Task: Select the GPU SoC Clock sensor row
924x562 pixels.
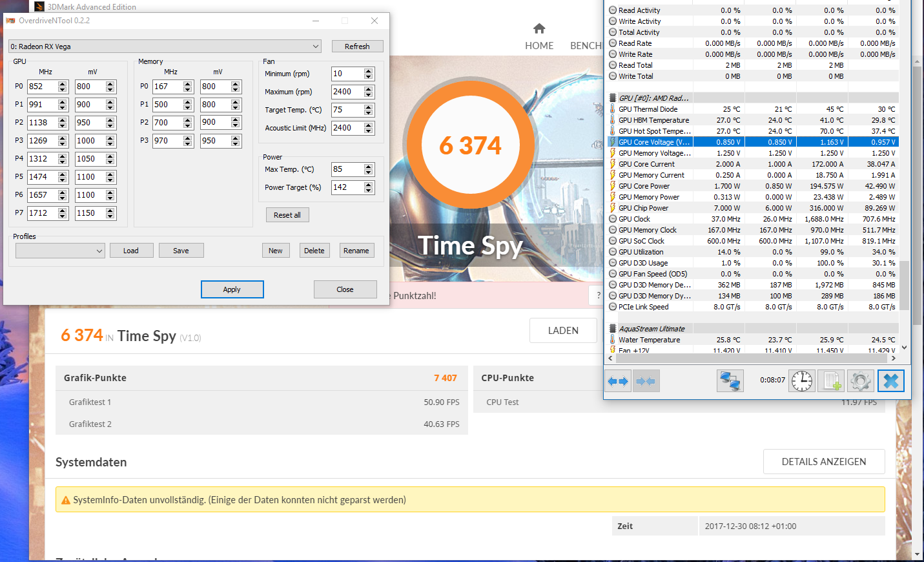Action: point(752,241)
